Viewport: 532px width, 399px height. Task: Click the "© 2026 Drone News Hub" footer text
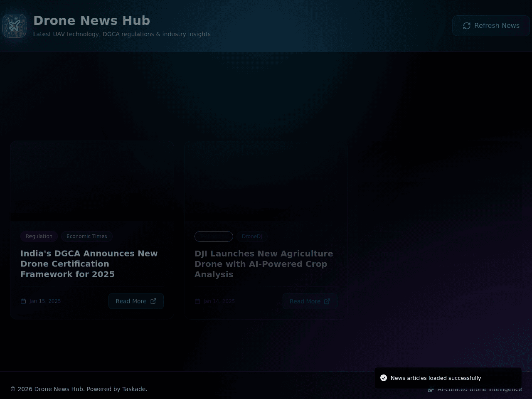(79, 389)
